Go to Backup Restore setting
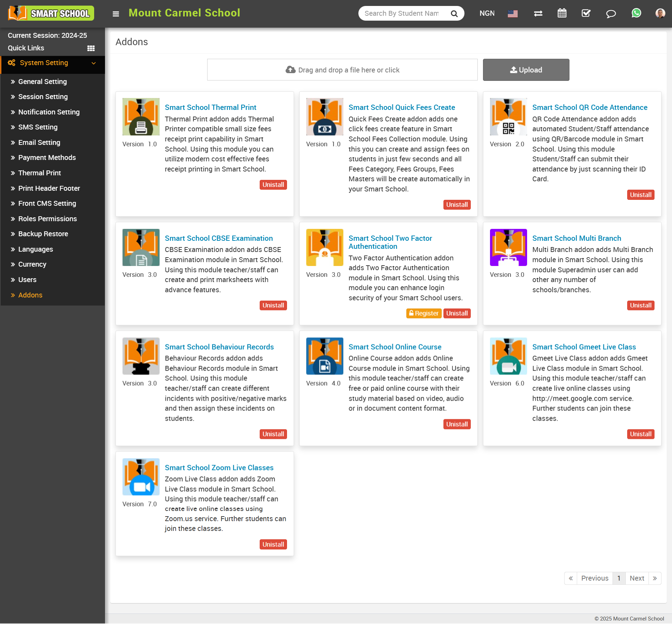The image size is (672, 624). coord(43,234)
